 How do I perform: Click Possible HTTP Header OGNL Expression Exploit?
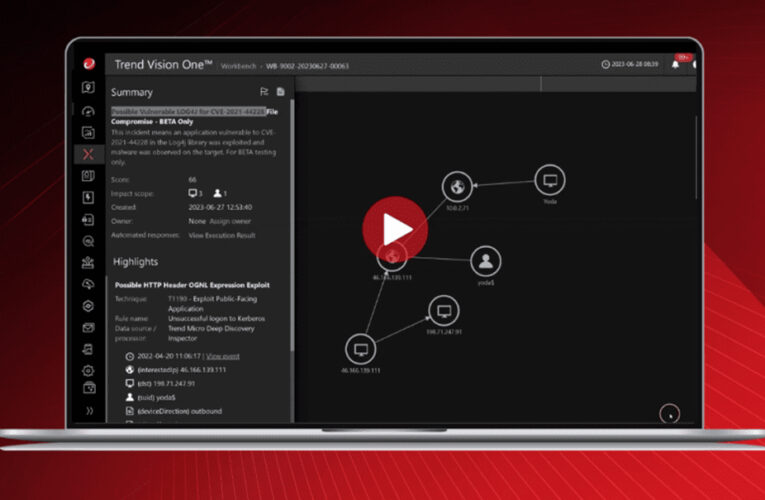coord(192,285)
